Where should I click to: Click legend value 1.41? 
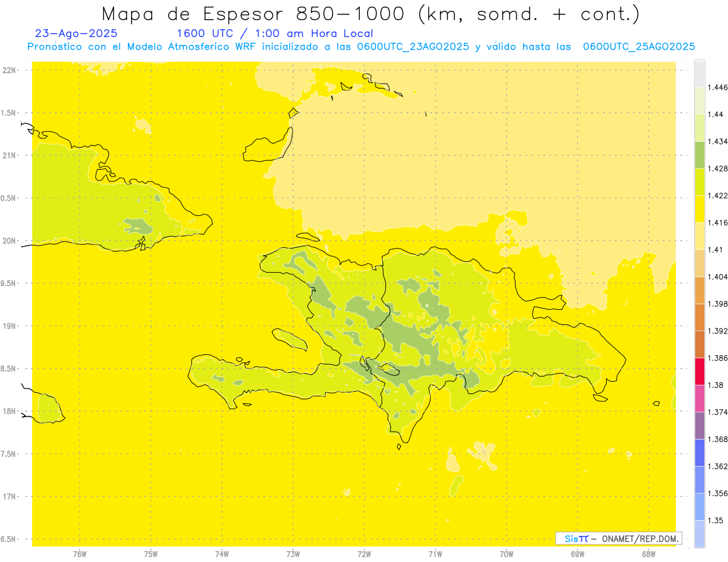click(716, 250)
